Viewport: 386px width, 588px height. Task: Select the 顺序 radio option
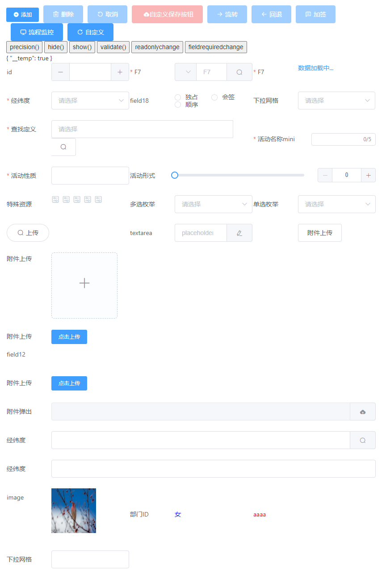(x=178, y=105)
